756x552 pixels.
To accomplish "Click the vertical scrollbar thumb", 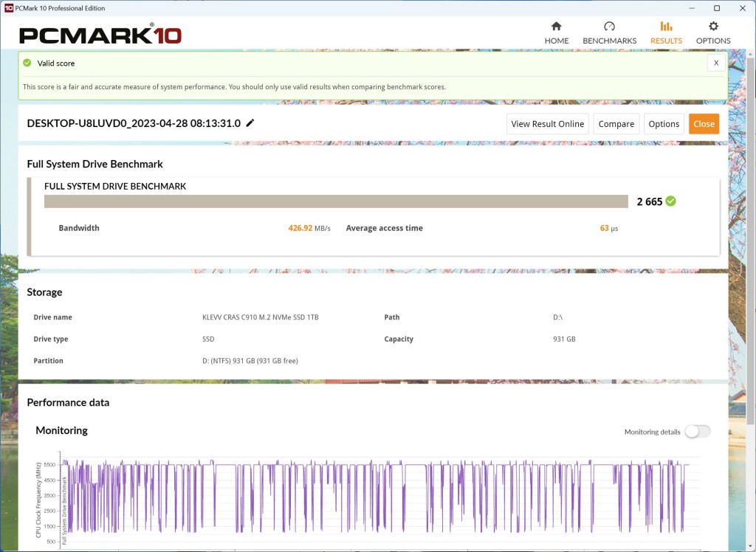I will pyautogui.click(x=751, y=241).
